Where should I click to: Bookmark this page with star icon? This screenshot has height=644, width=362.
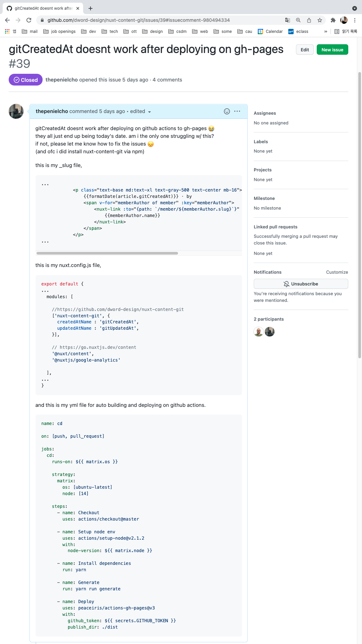tap(320, 20)
